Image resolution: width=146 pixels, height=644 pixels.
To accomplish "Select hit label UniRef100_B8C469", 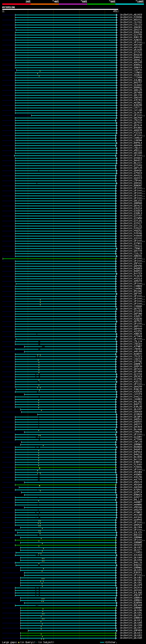I will pos(131,605).
